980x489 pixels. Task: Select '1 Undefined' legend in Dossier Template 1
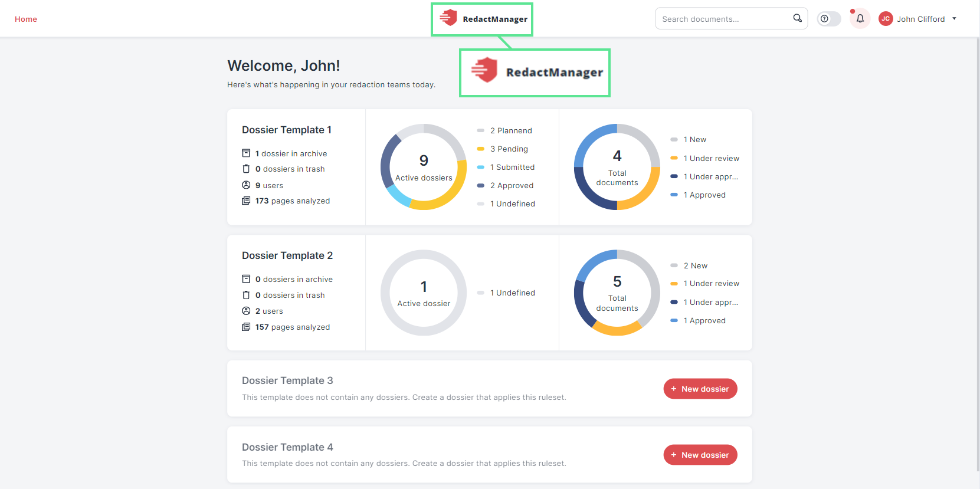(506, 204)
